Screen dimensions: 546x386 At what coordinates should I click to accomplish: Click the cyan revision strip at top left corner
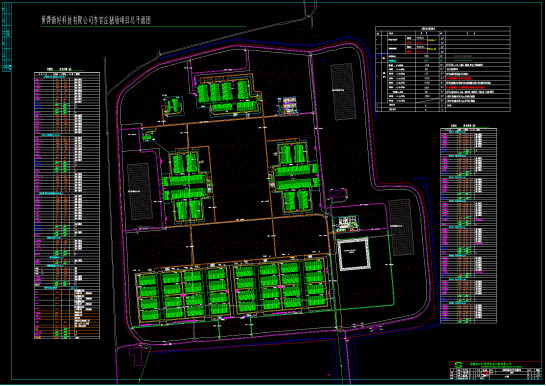click(7, 37)
